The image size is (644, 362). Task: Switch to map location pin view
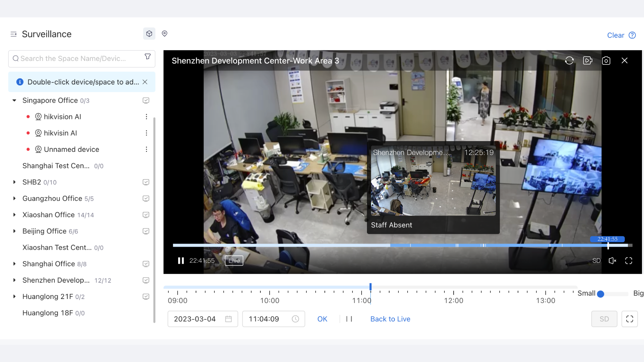point(165,34)
